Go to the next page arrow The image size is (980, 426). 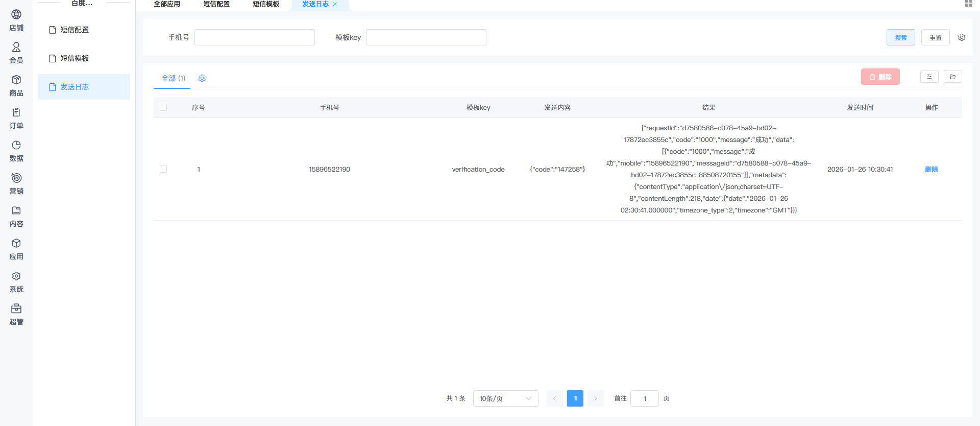(x=596, y=398)
